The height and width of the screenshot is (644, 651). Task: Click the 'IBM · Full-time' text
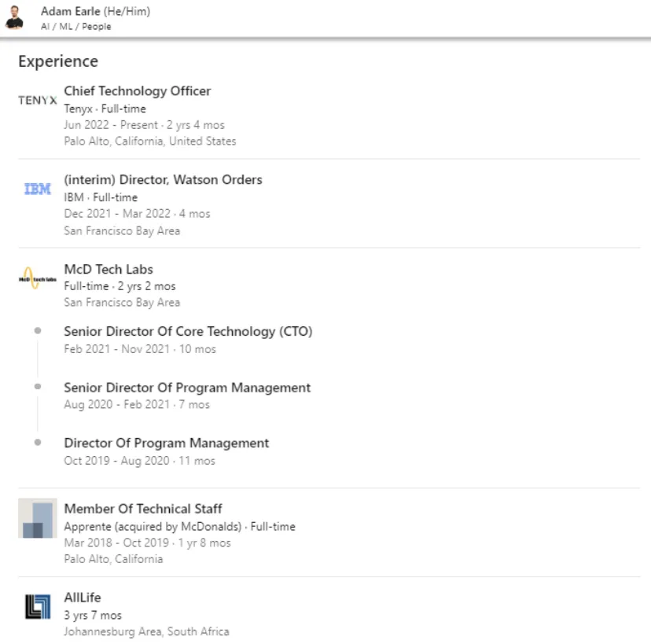click(x=101, y=197)
